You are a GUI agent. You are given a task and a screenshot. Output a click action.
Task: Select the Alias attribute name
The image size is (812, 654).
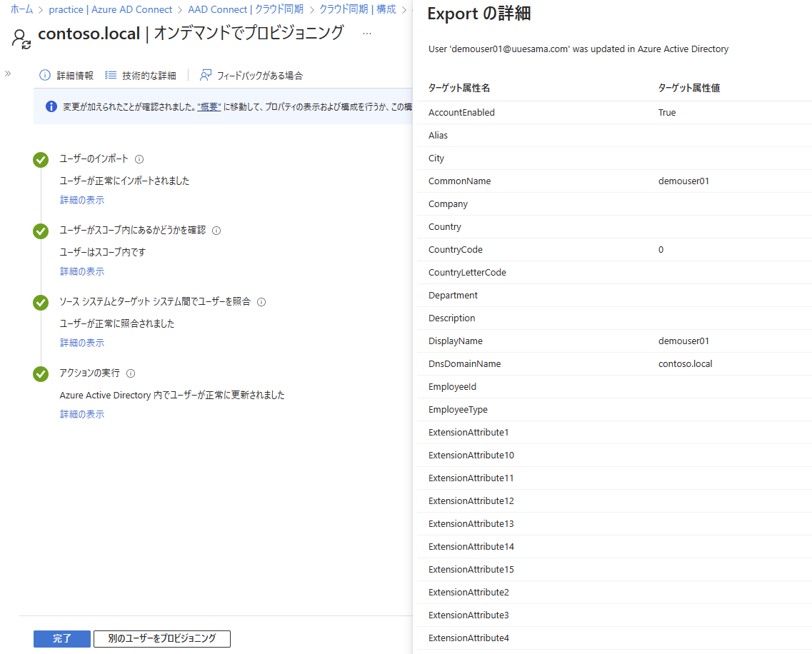[x=438, y=135]
